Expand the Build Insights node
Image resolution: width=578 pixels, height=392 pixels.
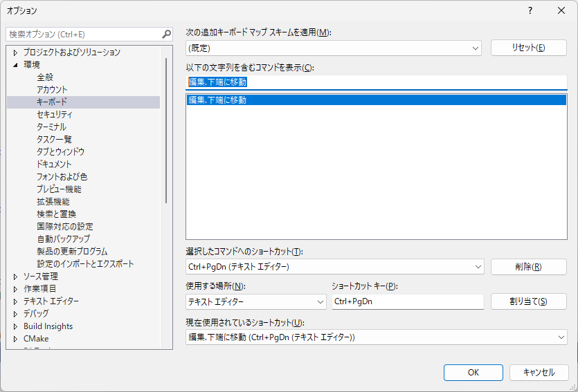click(x=15, y=326)
